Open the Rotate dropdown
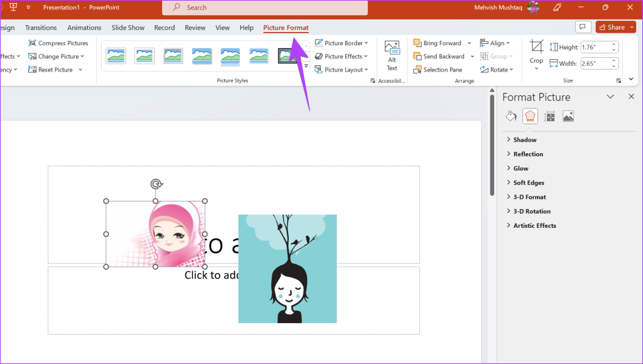The image size is (643, 364). click(x=497, y=70)
